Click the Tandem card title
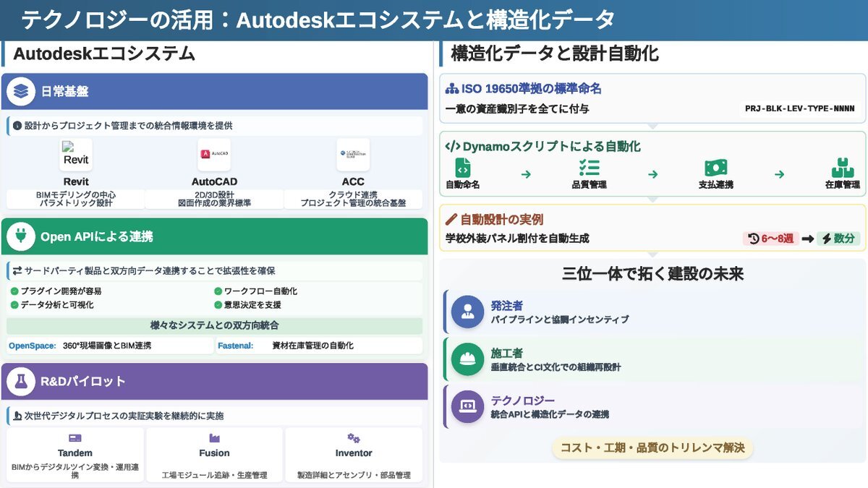This screenshot has width=868, height=488. click(75, 453)
